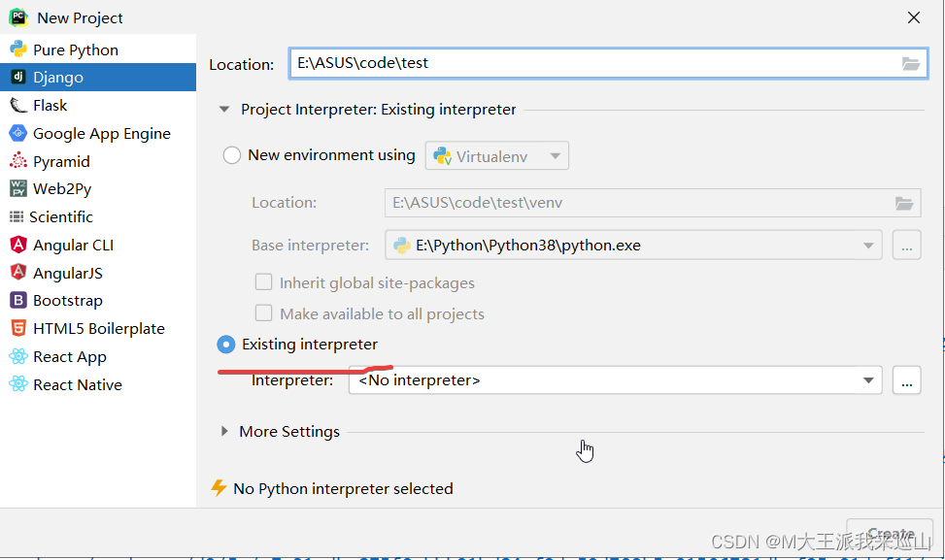The image size is (945, 560).
Task: Browse for venv location folder icon
Action: (x=904, y=203)
